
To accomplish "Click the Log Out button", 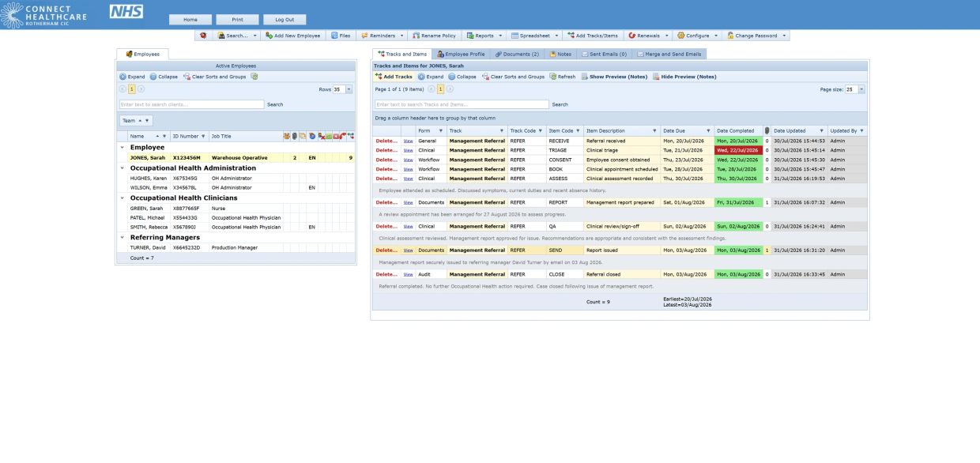I will 285,20.
